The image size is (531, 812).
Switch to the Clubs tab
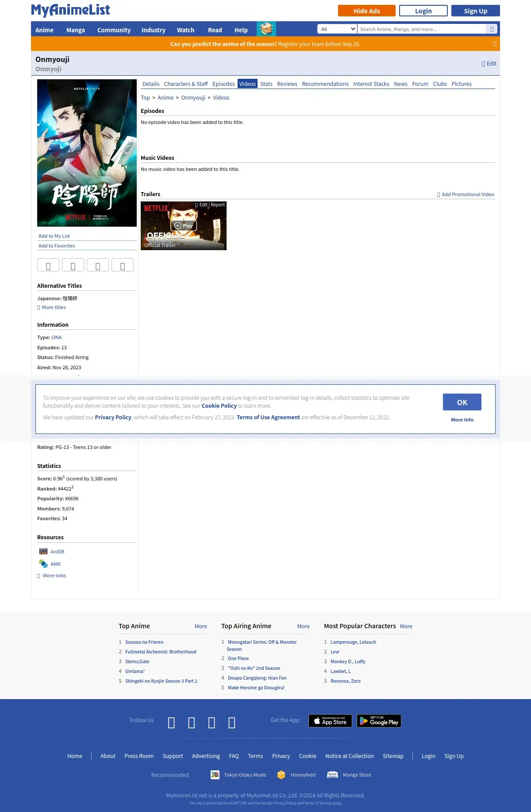click(x=440, y=84)
